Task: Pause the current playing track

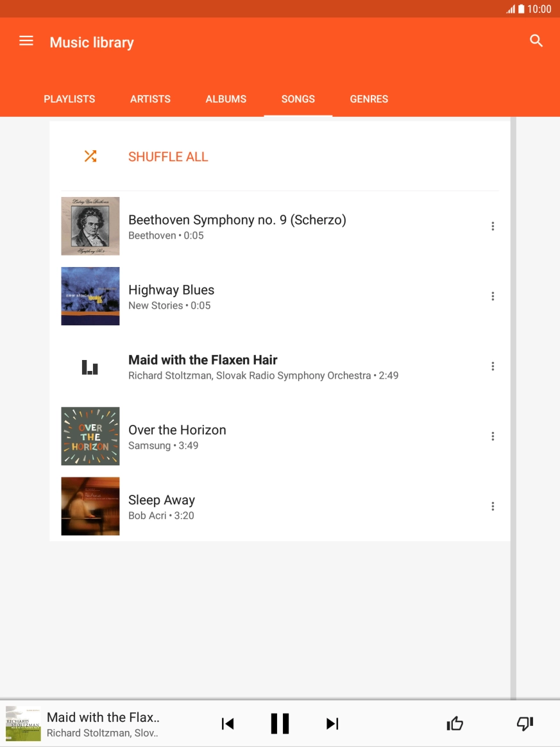Action: (280, 723)
